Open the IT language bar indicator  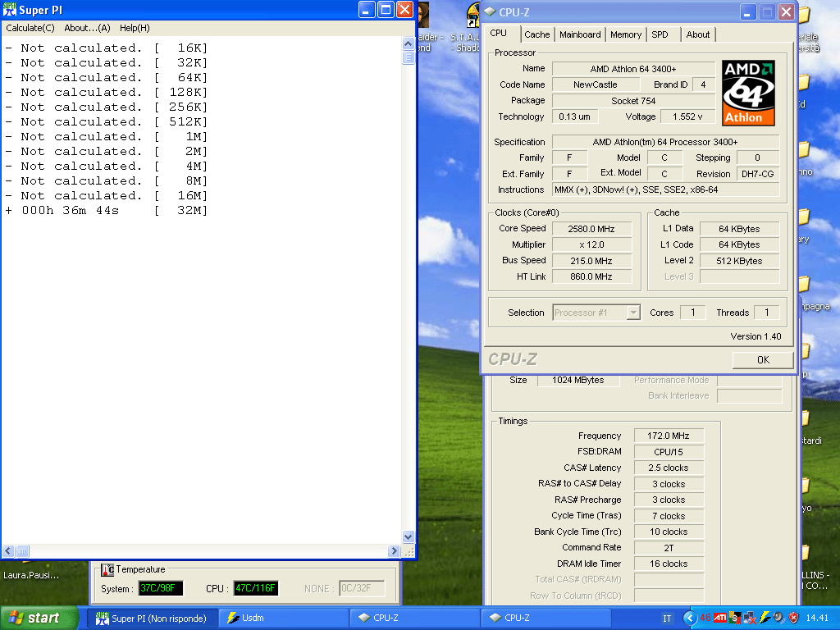click(x=667, y=619)
